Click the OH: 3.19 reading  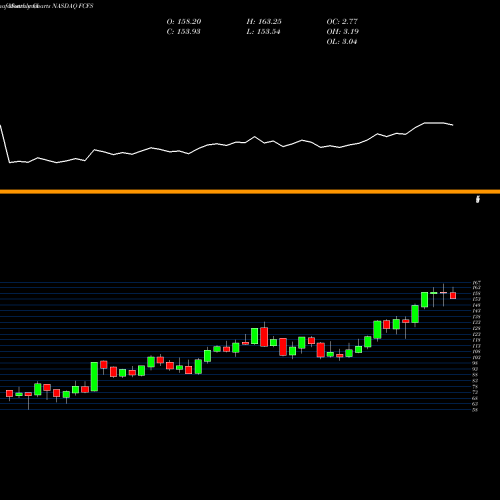pyautogui.click(x=343, y=32)
